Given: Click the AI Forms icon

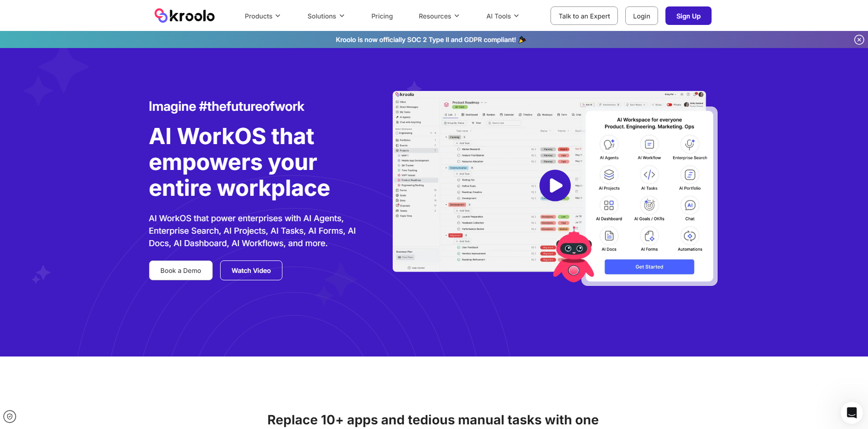Looking at the screenshot, I should 649,236.
